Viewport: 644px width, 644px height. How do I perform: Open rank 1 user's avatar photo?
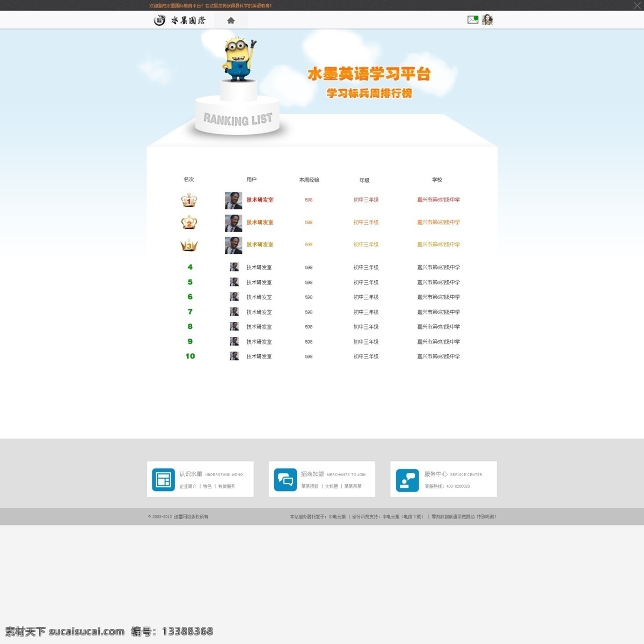(x=233, y=201)
